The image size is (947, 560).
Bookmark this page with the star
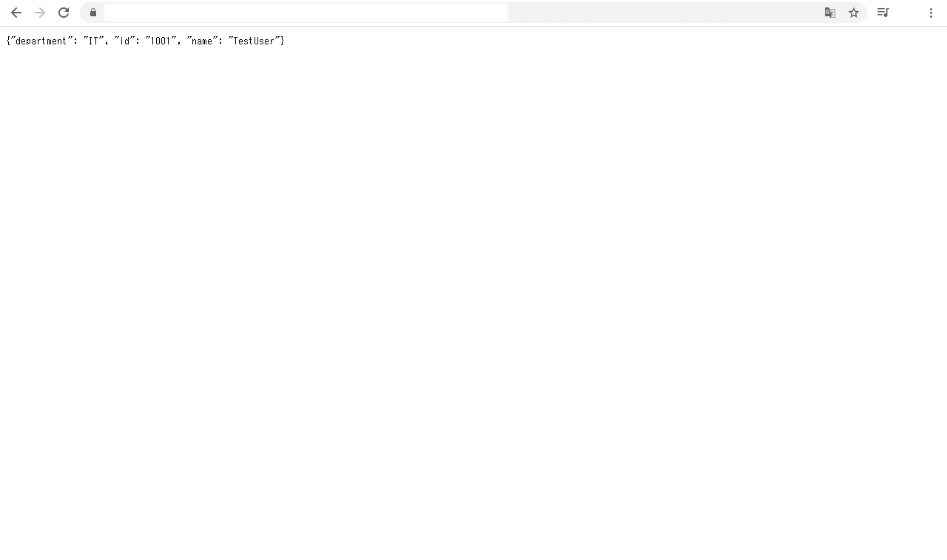tap(854, 13)
